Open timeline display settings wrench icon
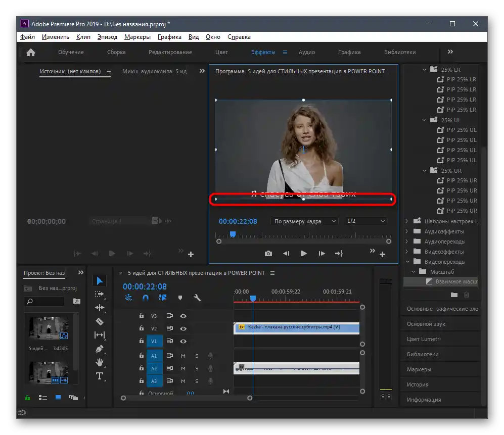The width and height of the screenshot is (504, 435). (x=197, y=298)
